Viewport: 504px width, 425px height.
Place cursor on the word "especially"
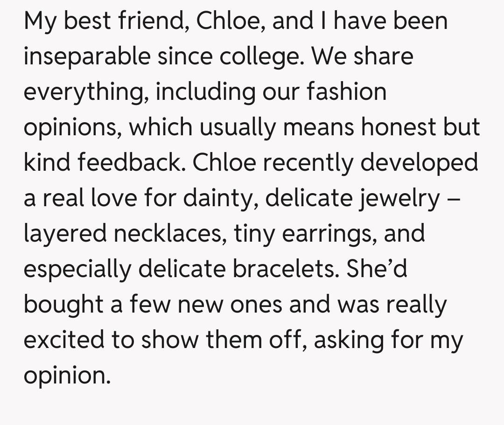[77, 269]
